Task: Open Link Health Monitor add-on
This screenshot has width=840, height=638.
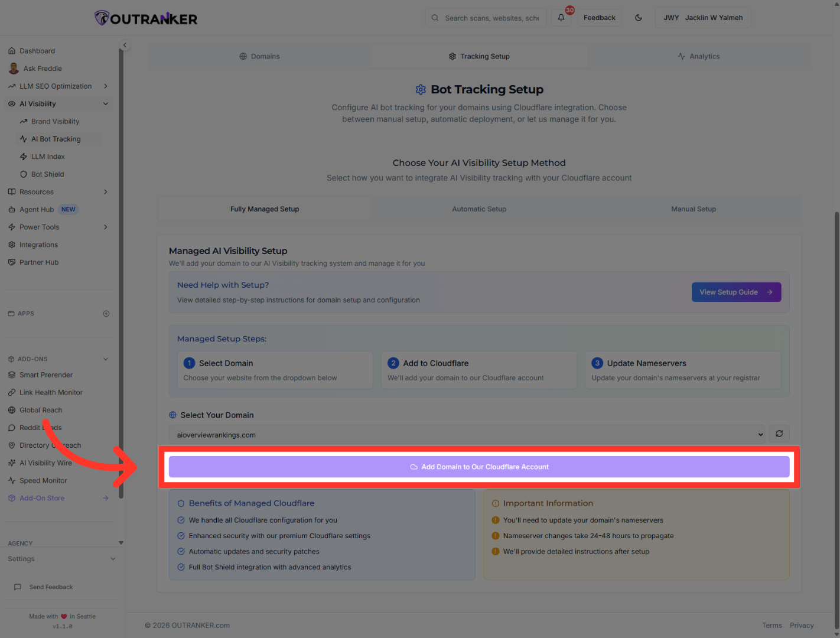Action: pos(51,392)
